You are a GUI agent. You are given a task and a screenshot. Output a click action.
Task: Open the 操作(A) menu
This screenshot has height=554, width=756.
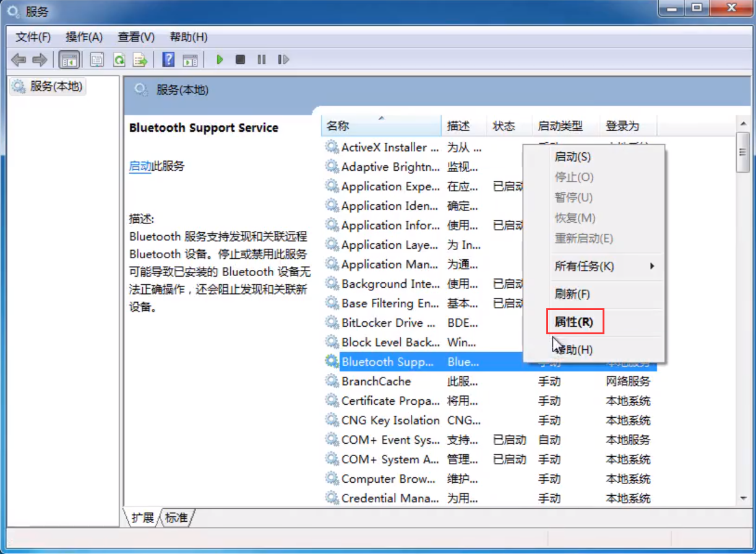tap(84, 37)
